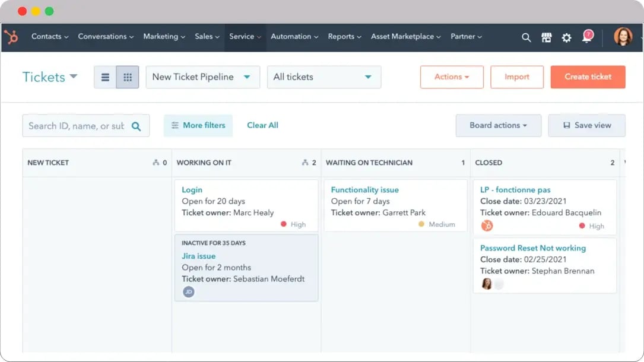Click the Open for 20 days text

coord(213,202)
